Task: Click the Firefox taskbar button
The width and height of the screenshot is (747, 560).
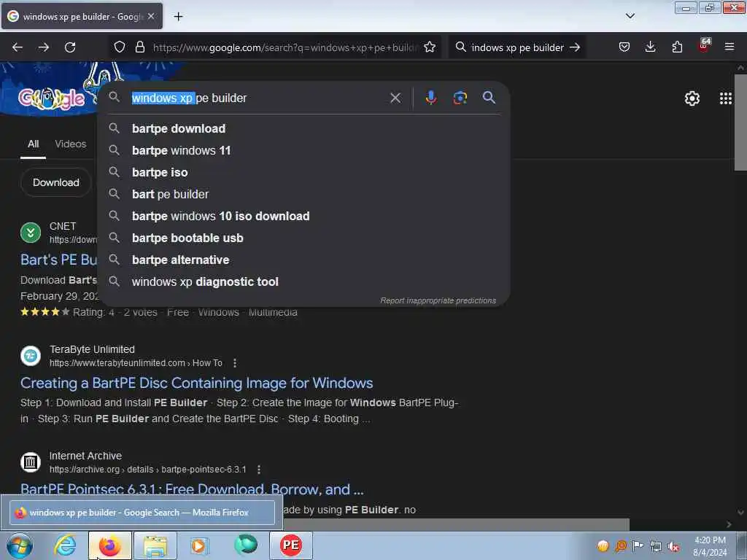Action: [x=109, y=545]
